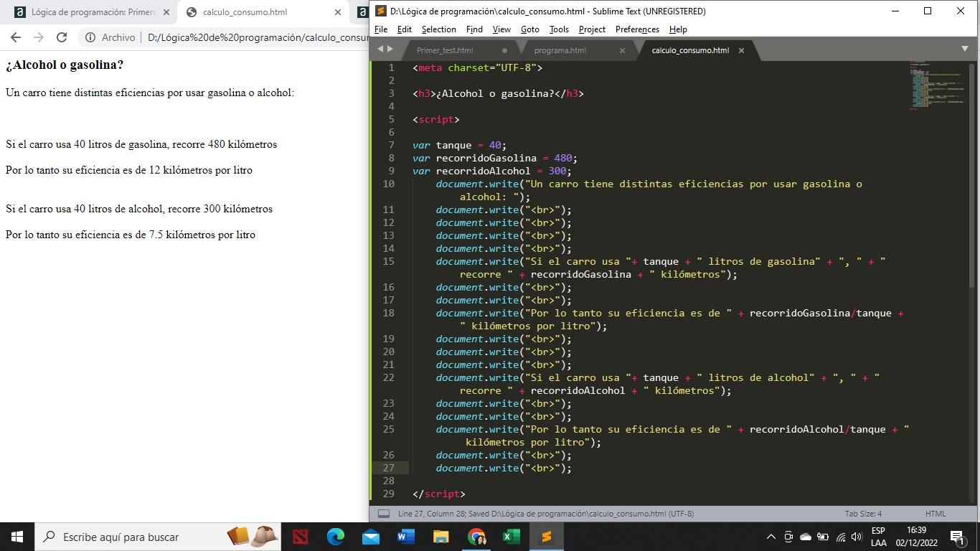Screen dimensions: 980x551
Task: Click the unsaved dot on Primer_test.html tab
Action: [504, 50]
